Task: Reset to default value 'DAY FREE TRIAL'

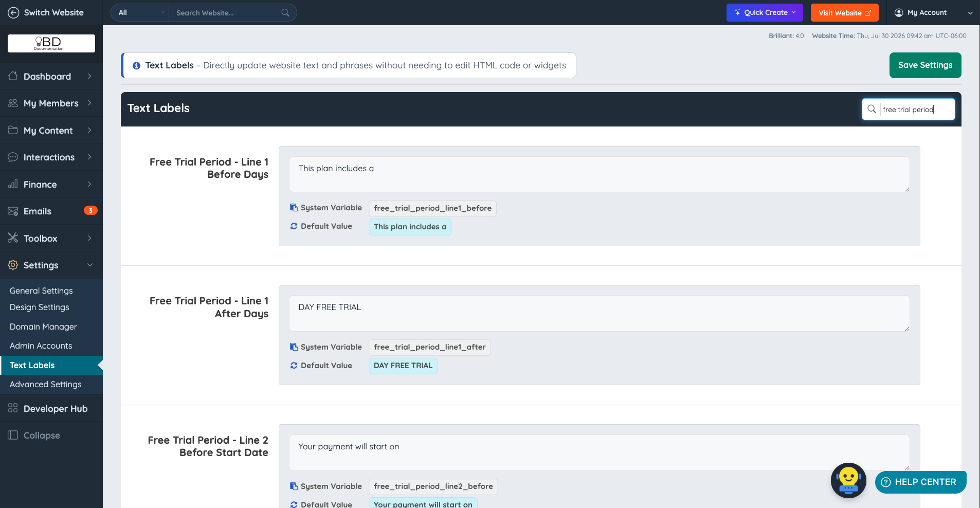Action: pyautogui.click(x=403, y=366)
